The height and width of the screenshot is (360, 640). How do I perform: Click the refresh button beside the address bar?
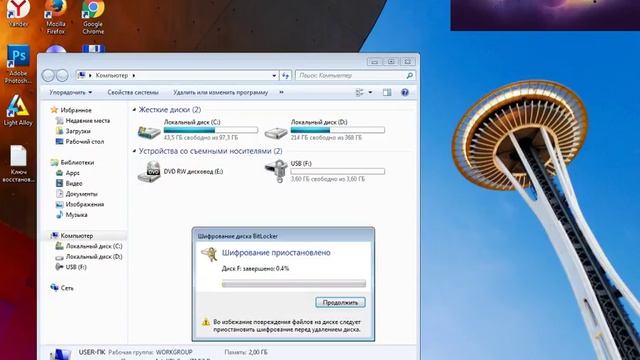tap(286, 76)
